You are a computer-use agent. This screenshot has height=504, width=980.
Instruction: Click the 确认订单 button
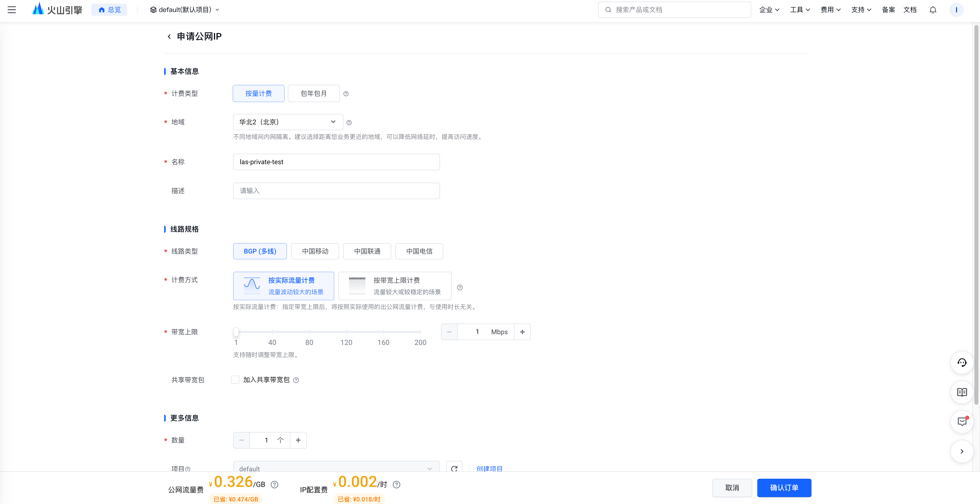point(784,488)
